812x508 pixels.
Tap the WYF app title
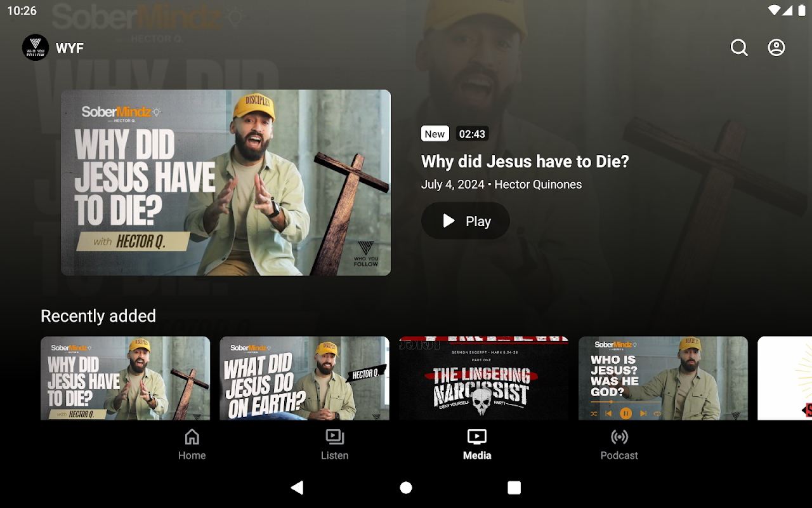pos(70,48)
